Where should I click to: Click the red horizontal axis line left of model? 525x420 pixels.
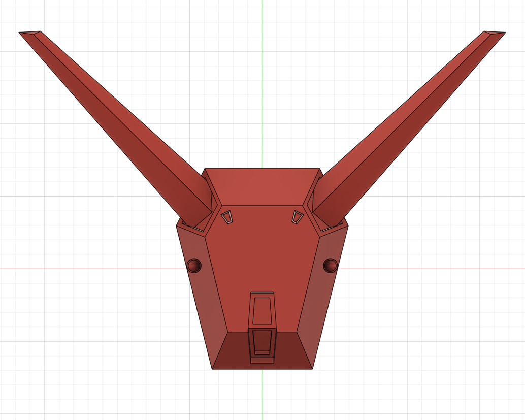[x=86, y=269]
